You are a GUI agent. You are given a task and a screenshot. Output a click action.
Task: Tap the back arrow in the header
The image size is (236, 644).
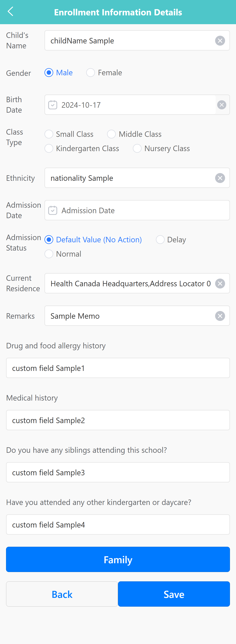[x=10, y=12]
